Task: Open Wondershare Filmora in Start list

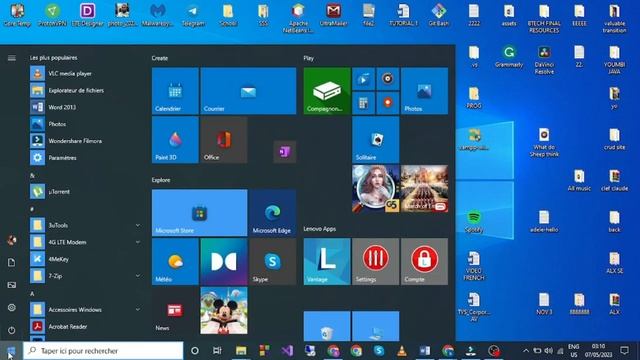Action: (86, 141)
